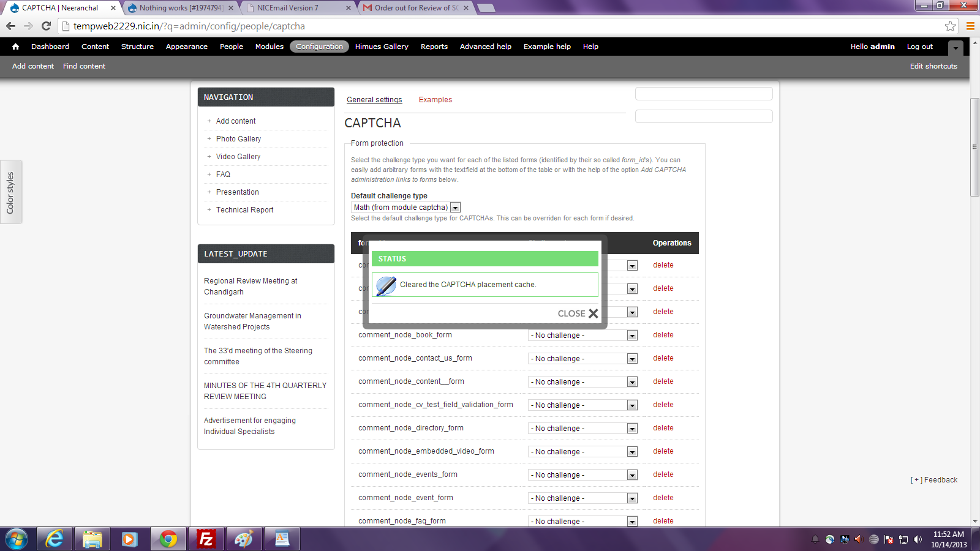Open challenge dropdown for comment_node_event_form

(x=582, y=498)
